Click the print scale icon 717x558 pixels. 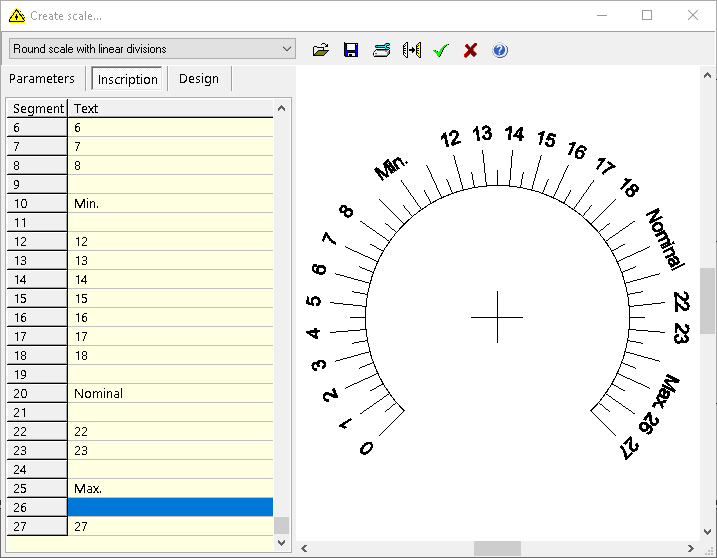[x=381, y=50]
